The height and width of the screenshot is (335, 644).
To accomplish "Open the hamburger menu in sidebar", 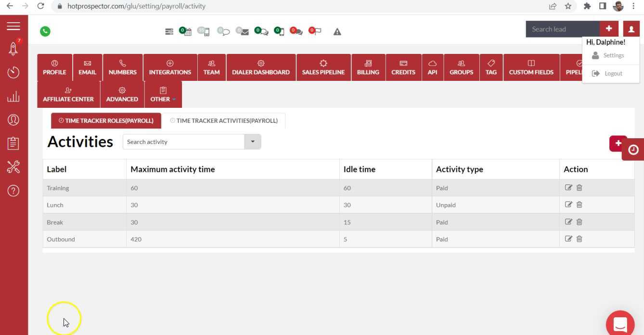I will point(13,26).
